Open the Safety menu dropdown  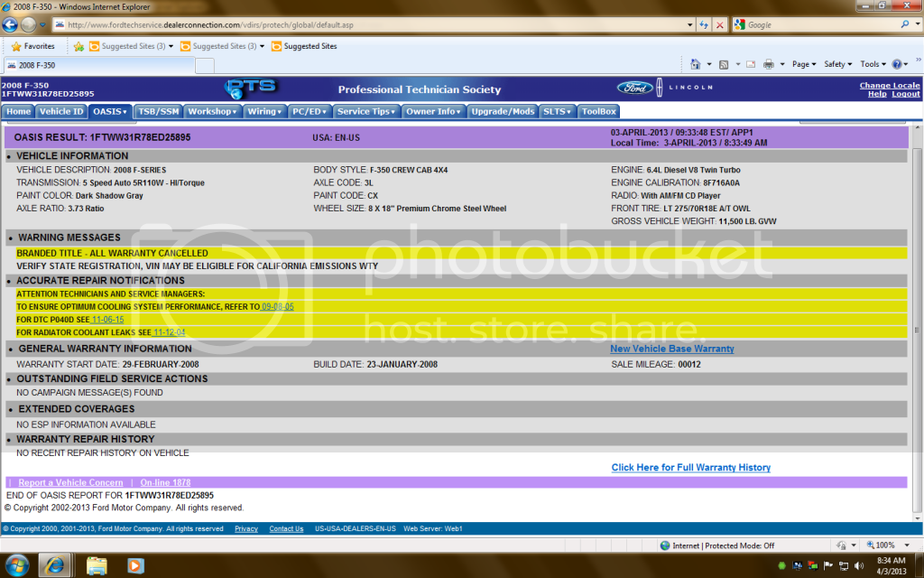pos(837,64)
